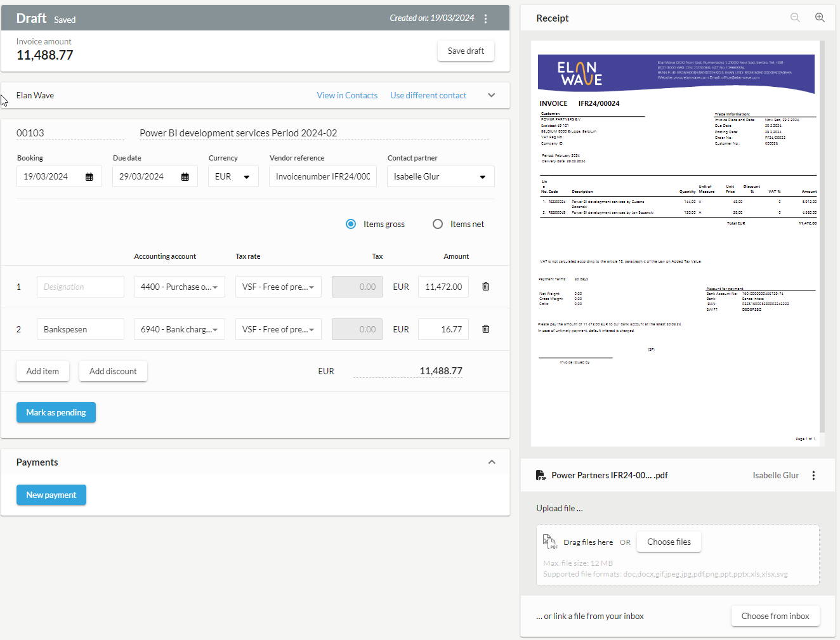Click the invoice number field 00103
Screen dimensions: 840x640
(x=70, y=133)
